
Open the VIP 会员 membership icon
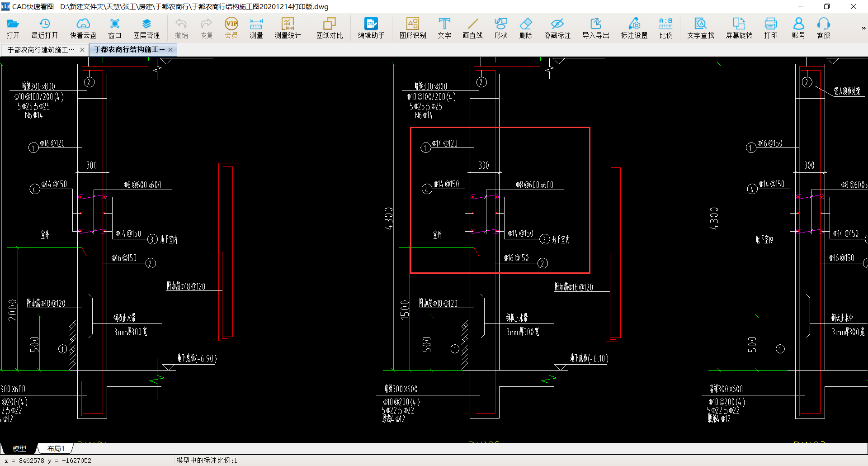coord(231,29)
